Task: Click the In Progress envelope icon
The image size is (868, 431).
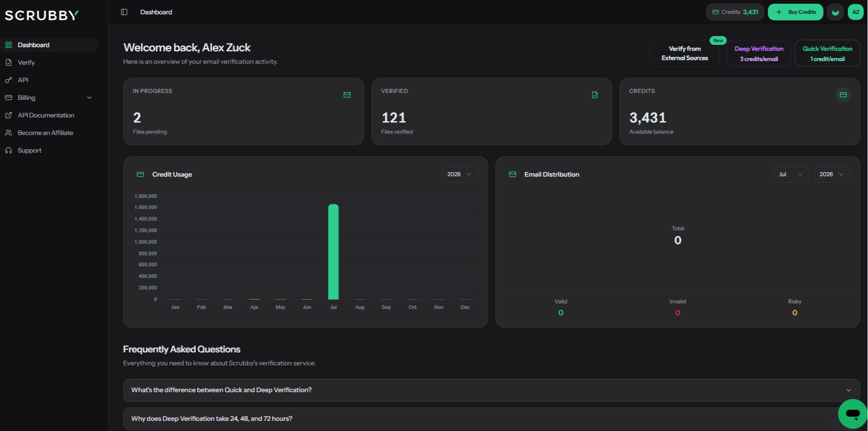Action: 347,95
